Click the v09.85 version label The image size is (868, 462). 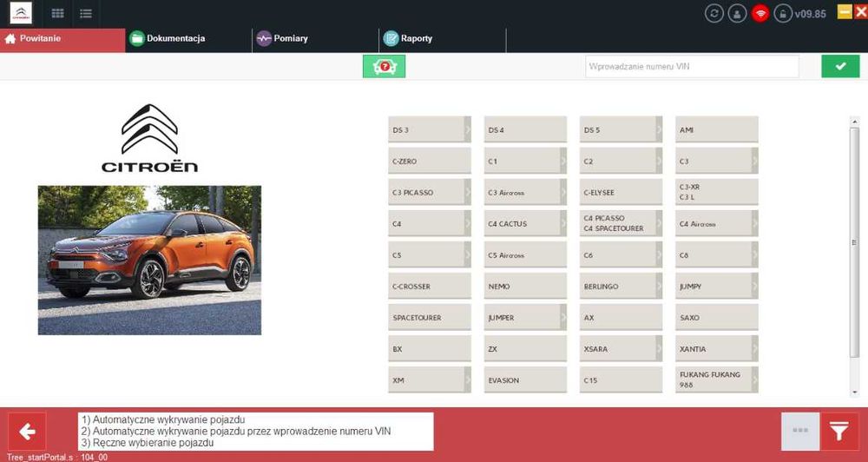click(x=811, y=14)
